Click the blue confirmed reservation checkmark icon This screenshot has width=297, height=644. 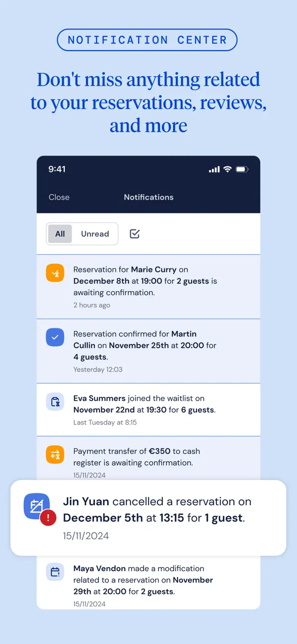pyautogui.click(x=55, y=337)
